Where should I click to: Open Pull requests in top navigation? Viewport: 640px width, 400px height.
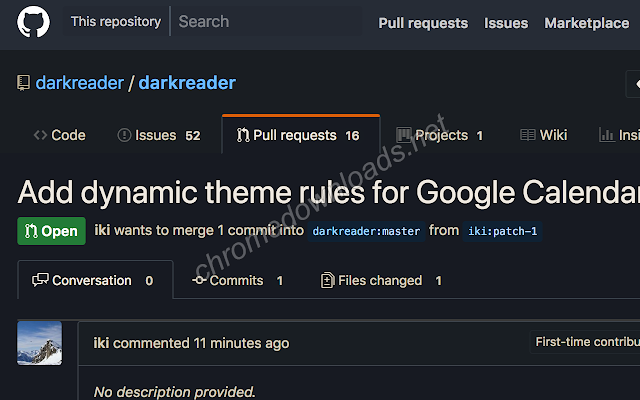coord(423,23)
